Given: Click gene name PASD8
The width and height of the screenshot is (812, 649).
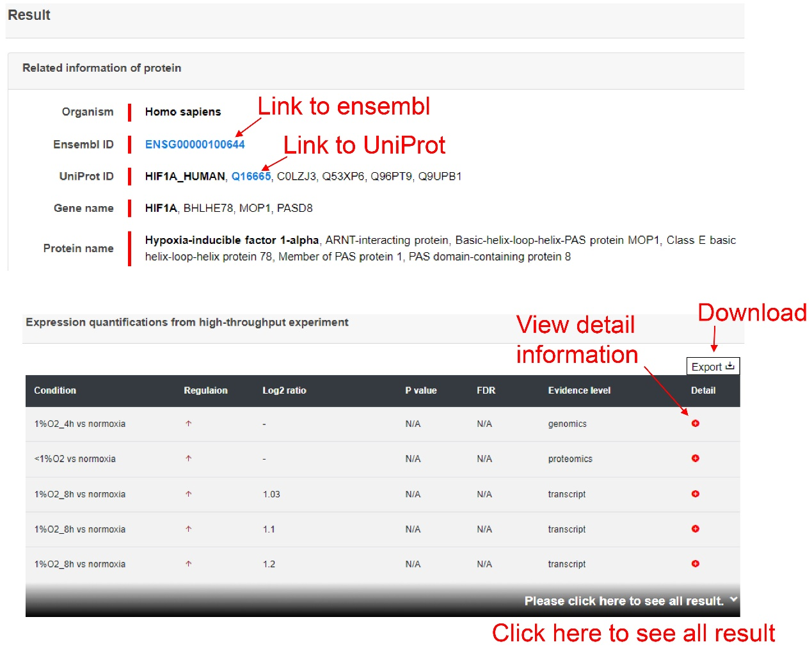Looking at the screenshot, I should [x=295, y=208].
